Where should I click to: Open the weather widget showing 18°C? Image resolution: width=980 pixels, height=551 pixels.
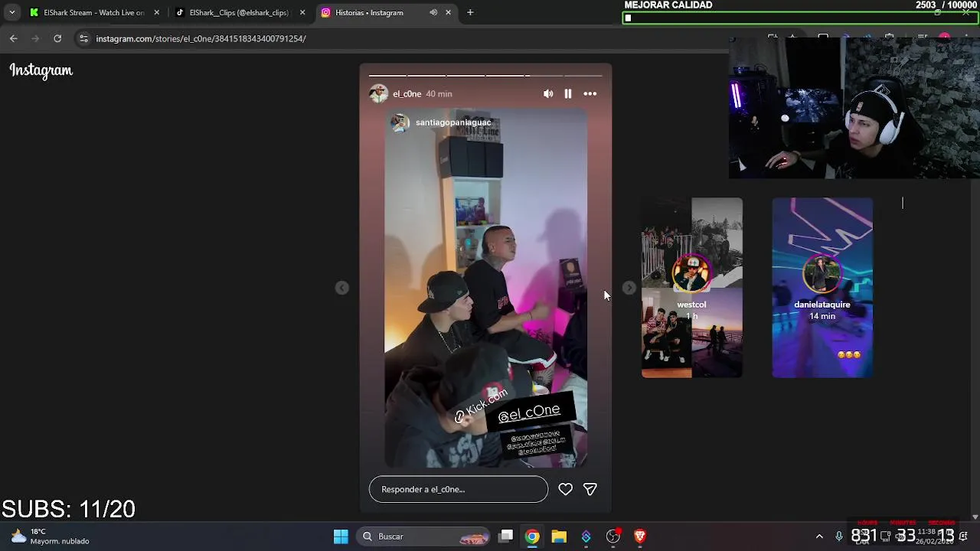tap(51, 536)
